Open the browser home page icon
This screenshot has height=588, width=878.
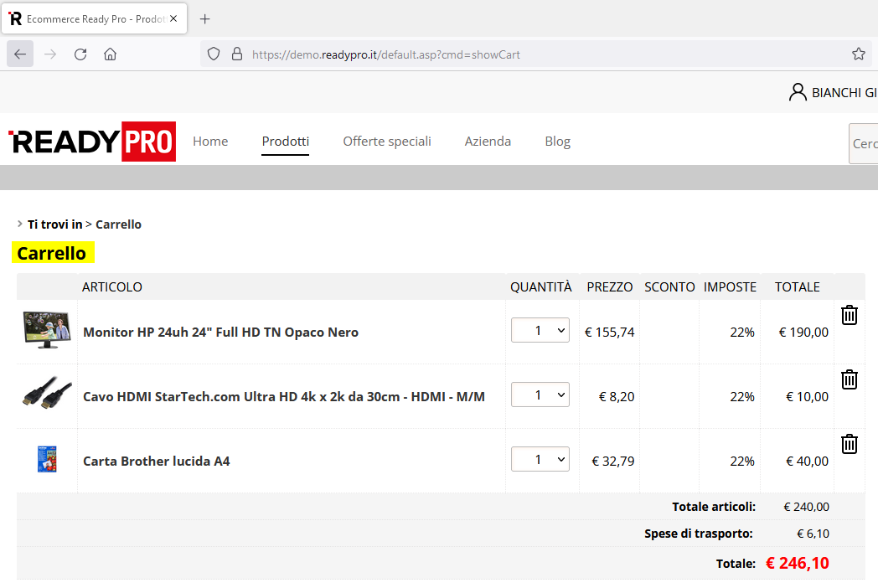(x=111, y=54)
